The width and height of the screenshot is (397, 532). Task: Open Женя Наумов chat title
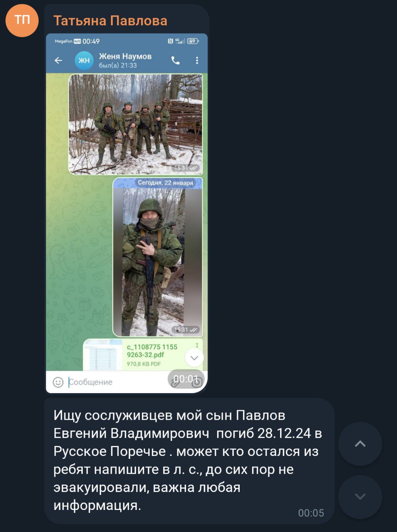coord(125,56)
